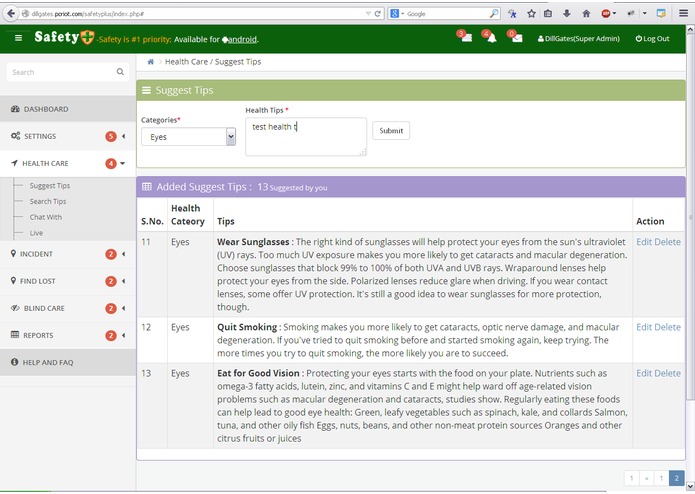This screenshot has height=494, width=695.
Task: Open Help and FAQ menu item
Action: [x=68, y=362]
